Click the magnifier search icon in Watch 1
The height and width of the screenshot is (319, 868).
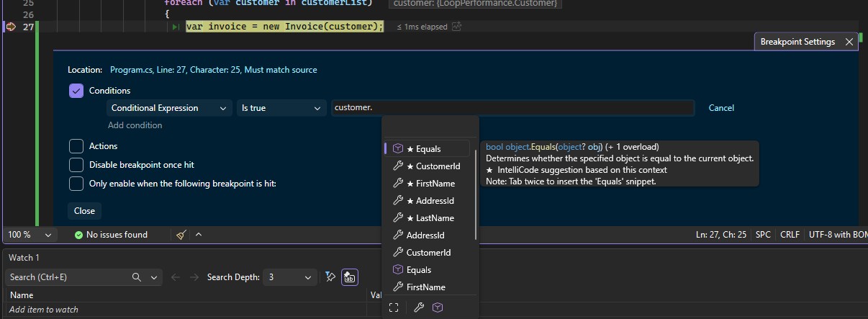[137, 277]
